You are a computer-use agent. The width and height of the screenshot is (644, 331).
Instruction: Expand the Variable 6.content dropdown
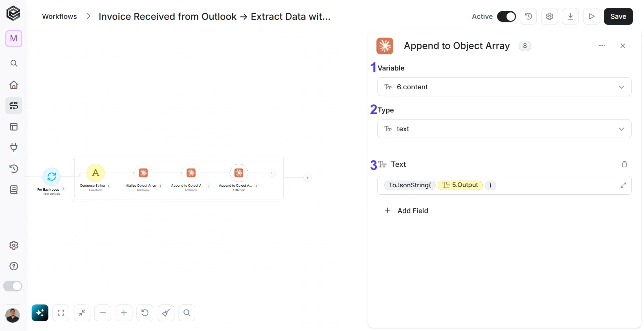coord(504,87)
